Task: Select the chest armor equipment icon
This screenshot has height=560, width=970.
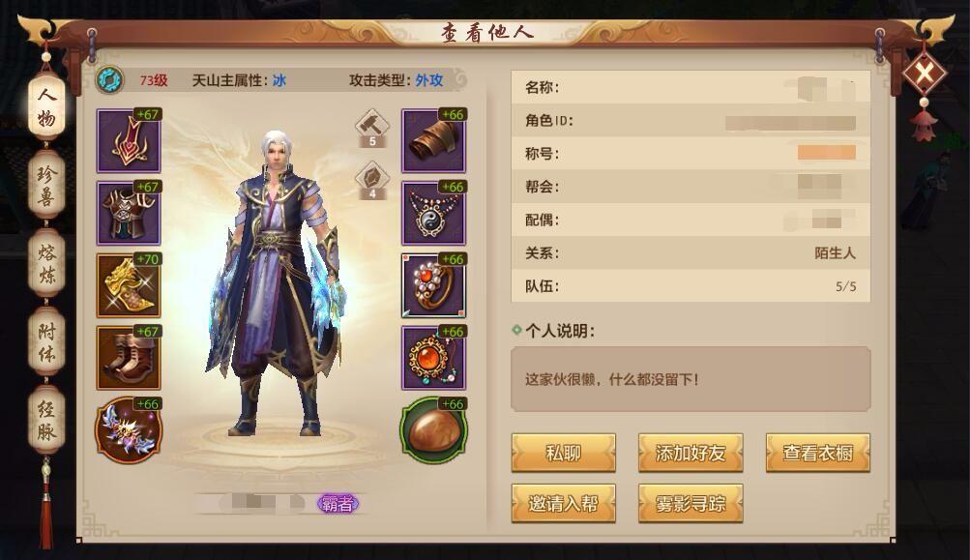Action: [x=129, y=213]
